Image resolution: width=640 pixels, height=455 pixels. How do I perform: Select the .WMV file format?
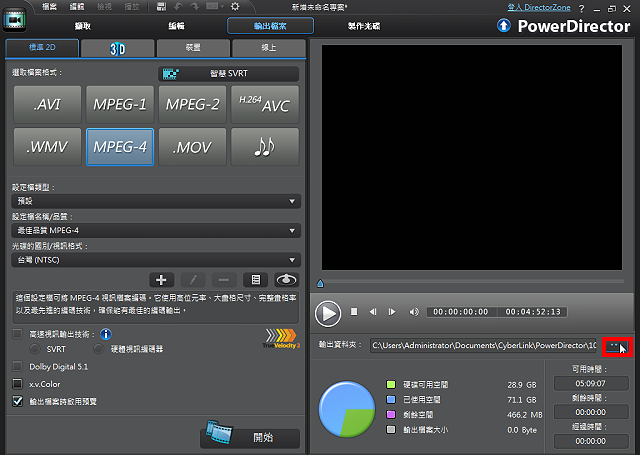47,147
